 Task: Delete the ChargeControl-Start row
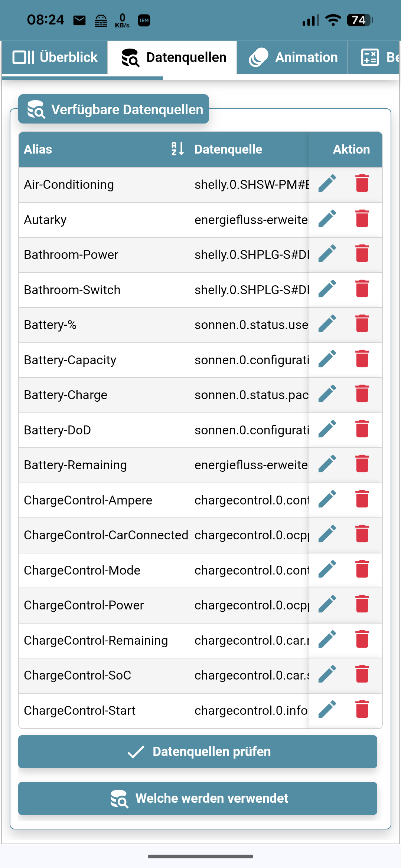pyautogui.click(x=362, y=710)
